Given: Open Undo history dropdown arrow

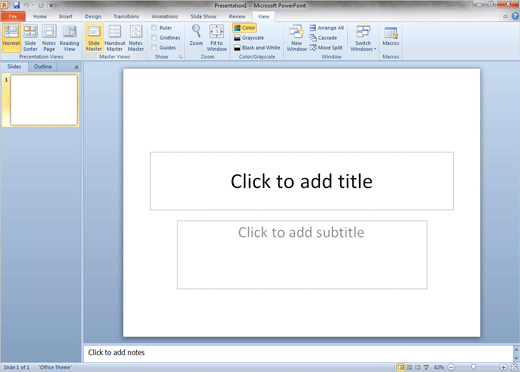Looking at the screenshot, I should point(33,5).
